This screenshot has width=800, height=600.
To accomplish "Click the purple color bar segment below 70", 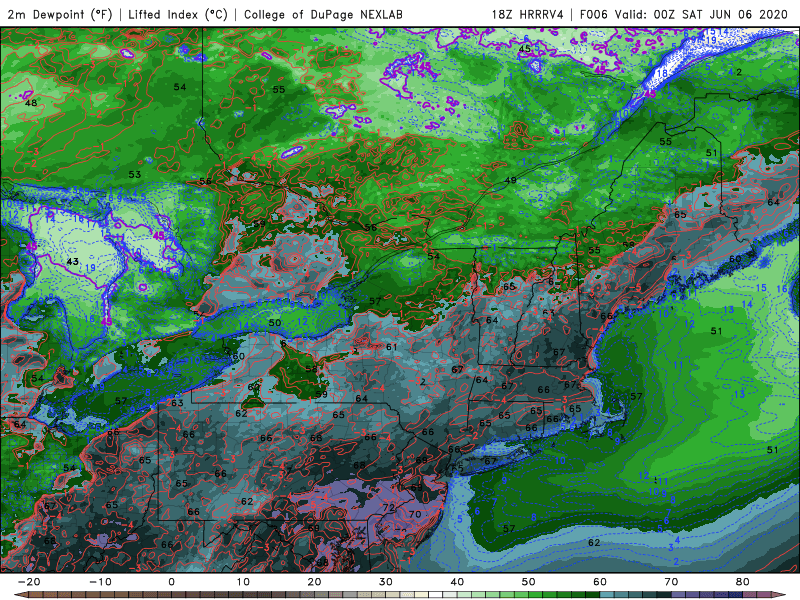I will coord(679,595).
